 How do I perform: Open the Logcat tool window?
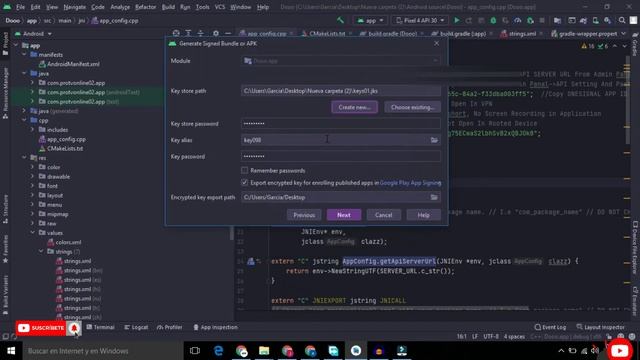tap(136, 327)
